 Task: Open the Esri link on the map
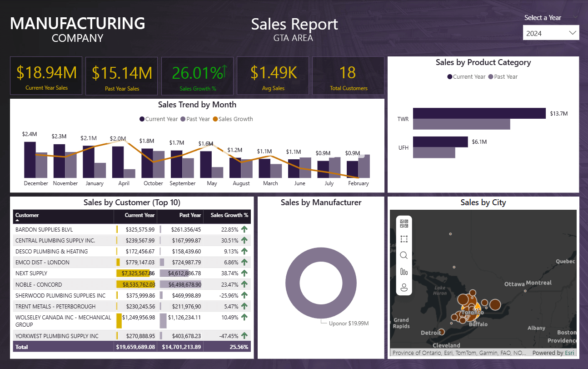569,353
